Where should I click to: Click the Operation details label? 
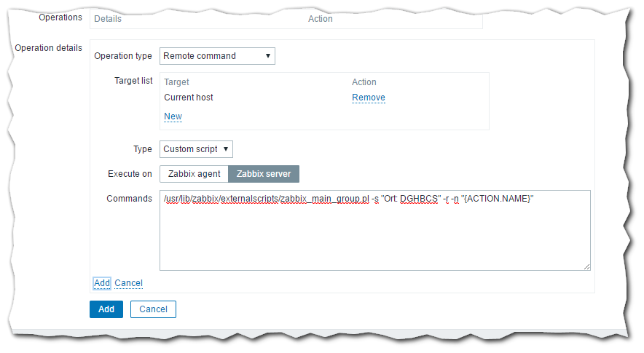(x=49, y=49)
